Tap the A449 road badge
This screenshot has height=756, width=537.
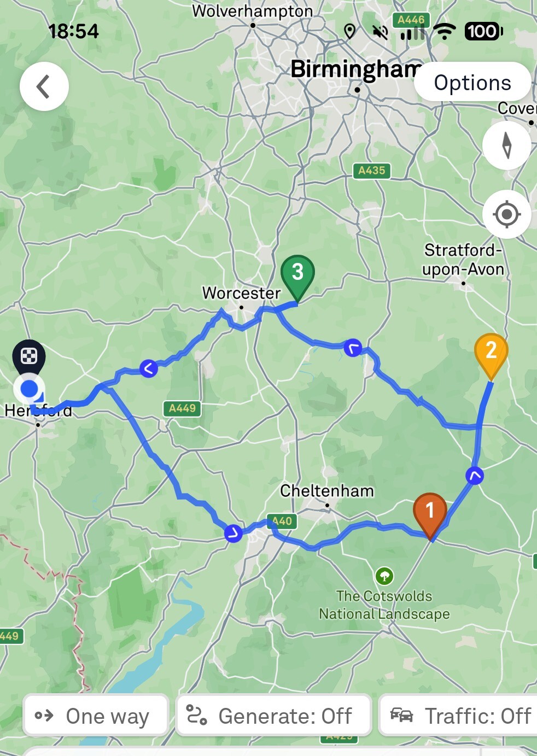pyautogui.click(x=182, y=408)
